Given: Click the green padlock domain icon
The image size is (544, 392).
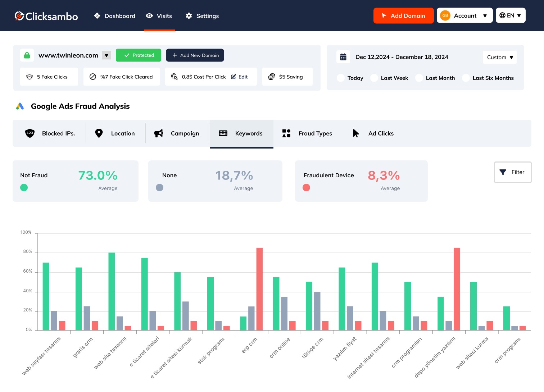Looking at the screenshot, I should 27,55.
